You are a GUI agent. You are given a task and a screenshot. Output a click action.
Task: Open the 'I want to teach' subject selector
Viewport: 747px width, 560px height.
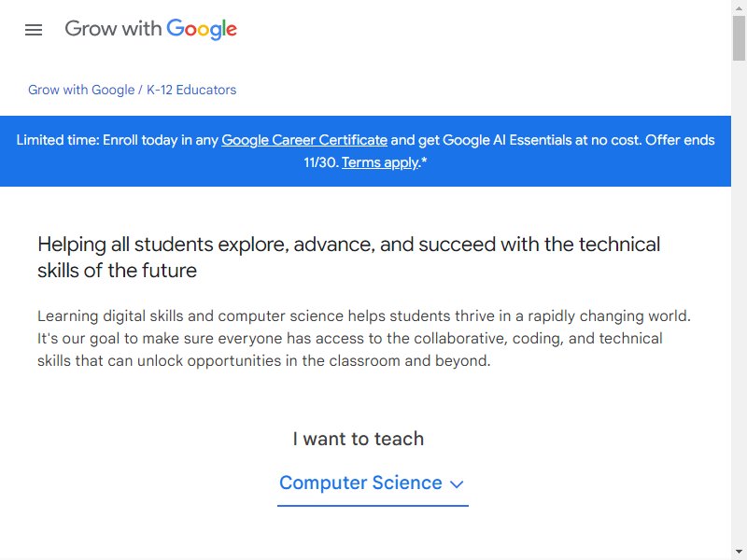click(373, 483)
